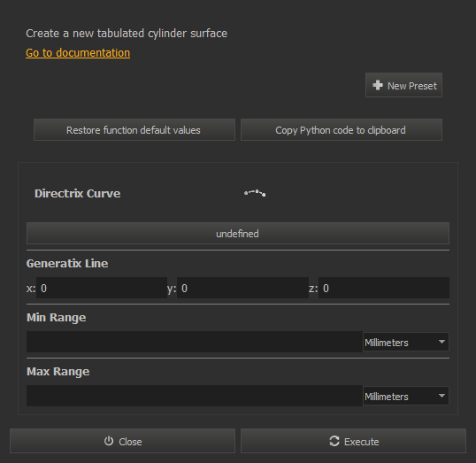Create a New Preset
This screenshot has width=476, height=463.
click(403, 85)
